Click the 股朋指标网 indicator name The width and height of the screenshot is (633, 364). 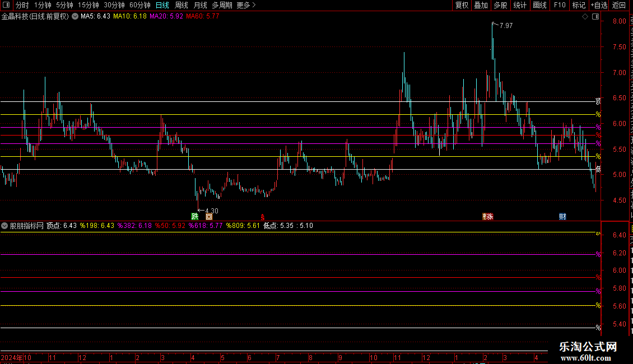click(x=27, y=226)
